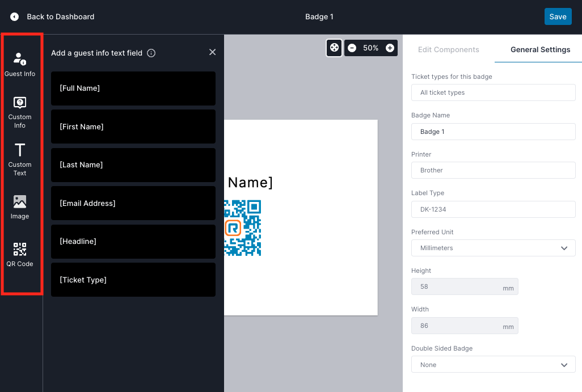Screen dimensions: 582x392
Task: Select the Custom Text tool
Action: click(x=20, y=159)
